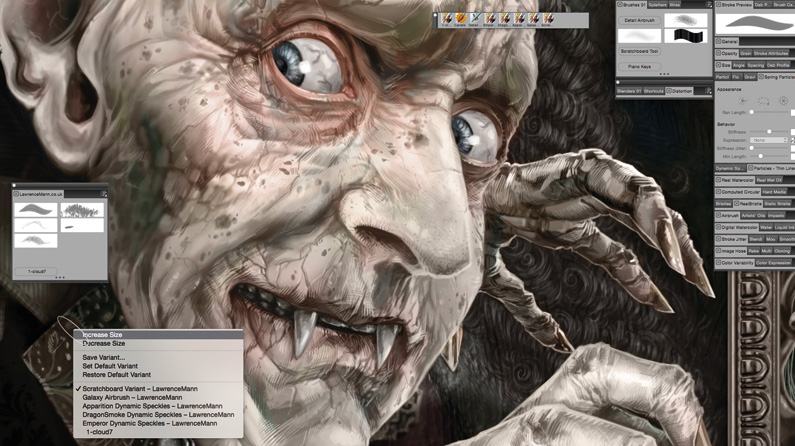Click the Scratchboard Tool button

click(639, 51)
